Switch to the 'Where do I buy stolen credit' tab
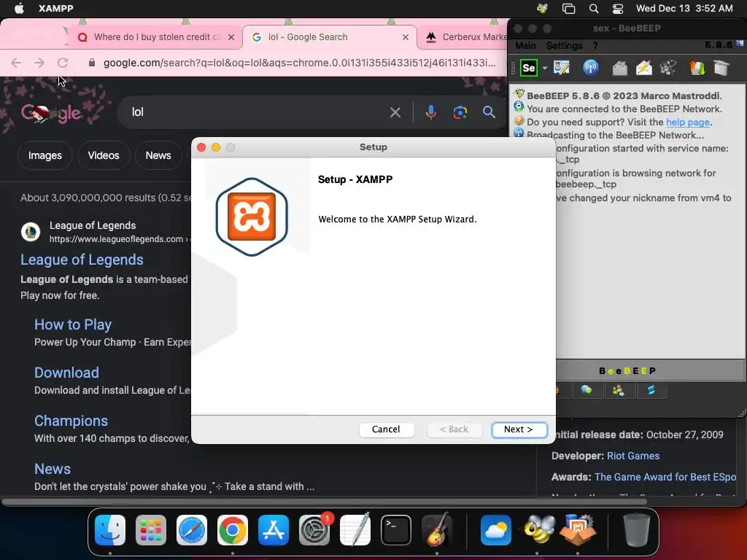The height and width of the screenshot is (560, 747). point(158,37)
